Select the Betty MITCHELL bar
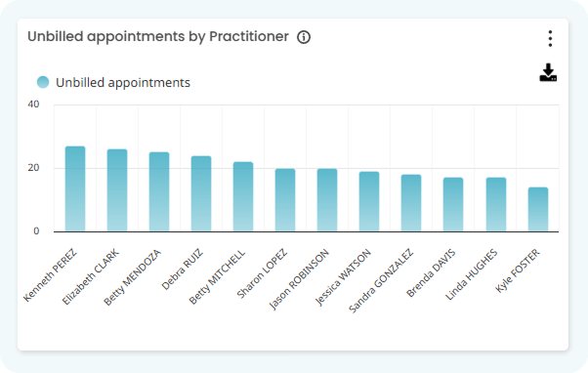This screenshot has width=588, height=373. [243, 196]
